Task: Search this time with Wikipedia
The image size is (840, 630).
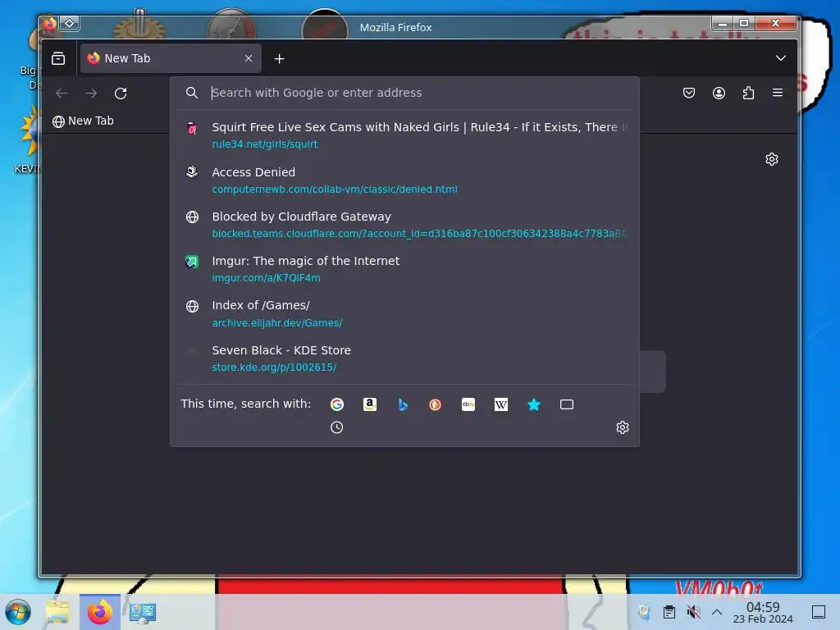Action: tap(501, 404)
